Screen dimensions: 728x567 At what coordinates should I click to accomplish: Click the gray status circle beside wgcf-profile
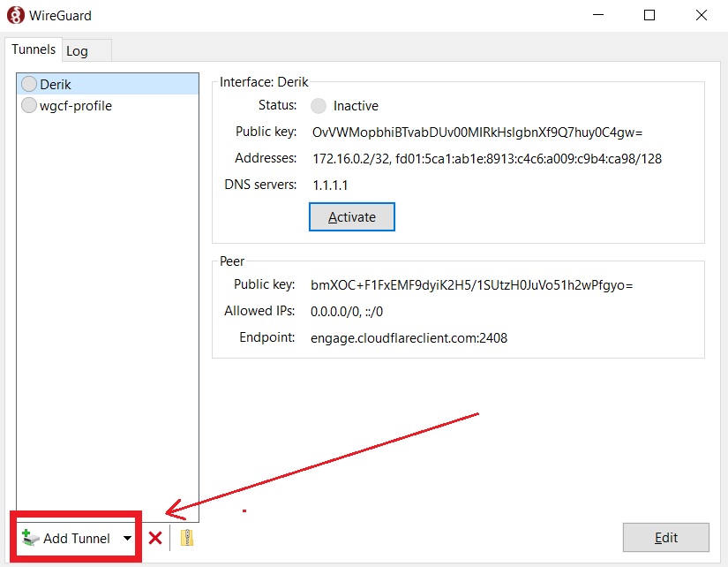tap(29, 106)
